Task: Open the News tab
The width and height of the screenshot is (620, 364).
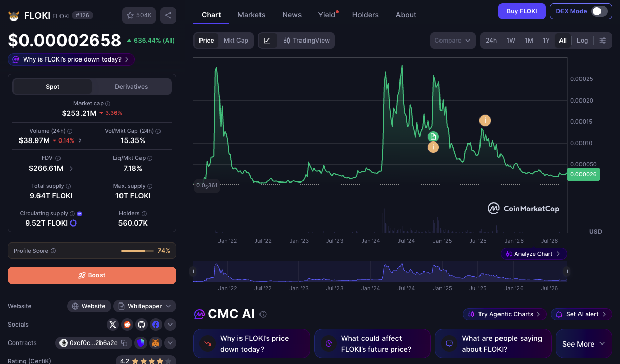Action: (292, 15)
